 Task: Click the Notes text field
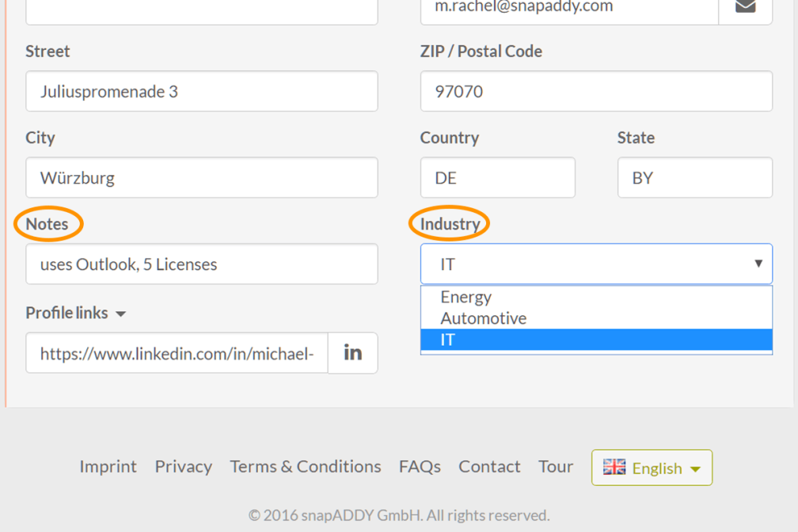pyautogui.click(x=202, y=264)
